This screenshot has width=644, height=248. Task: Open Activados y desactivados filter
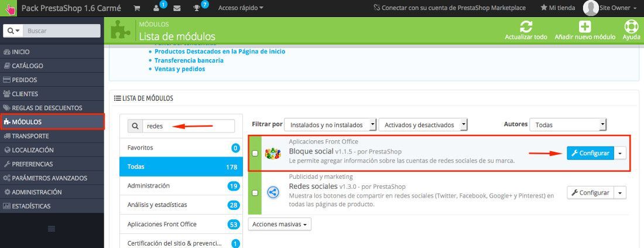coord(423,125)
